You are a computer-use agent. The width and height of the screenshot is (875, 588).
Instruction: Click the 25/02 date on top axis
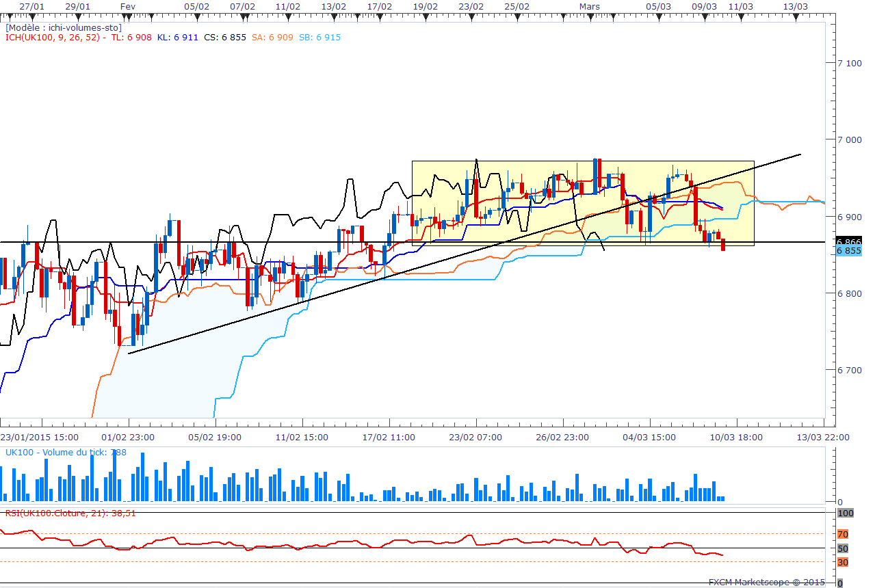coord(517,5)
